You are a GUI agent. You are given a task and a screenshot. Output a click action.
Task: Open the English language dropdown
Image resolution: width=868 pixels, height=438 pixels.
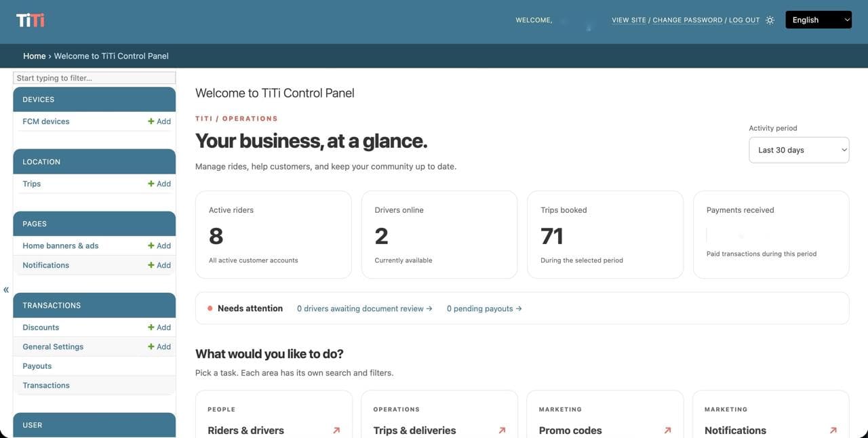coord(818,20)
